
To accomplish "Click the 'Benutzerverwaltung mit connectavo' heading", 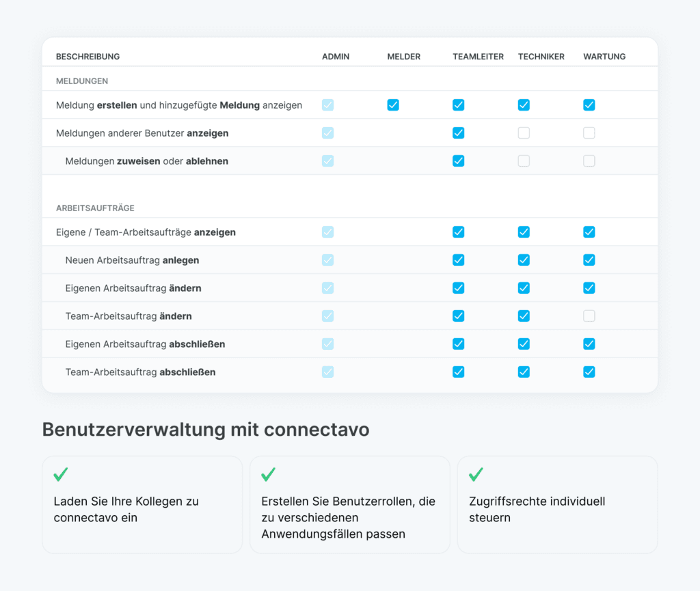I will click(x=206, y=429).
